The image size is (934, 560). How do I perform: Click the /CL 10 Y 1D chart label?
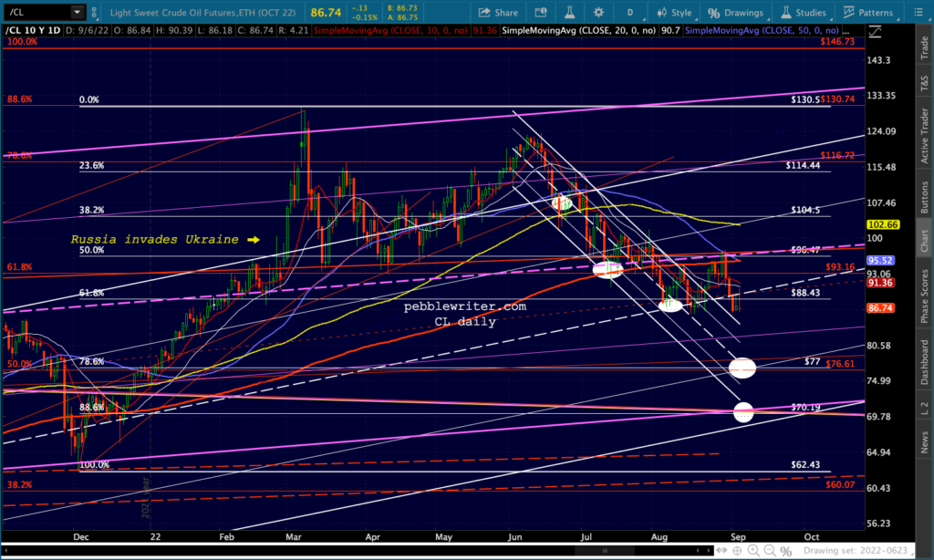pyautogui.click(x=32, y=30)
